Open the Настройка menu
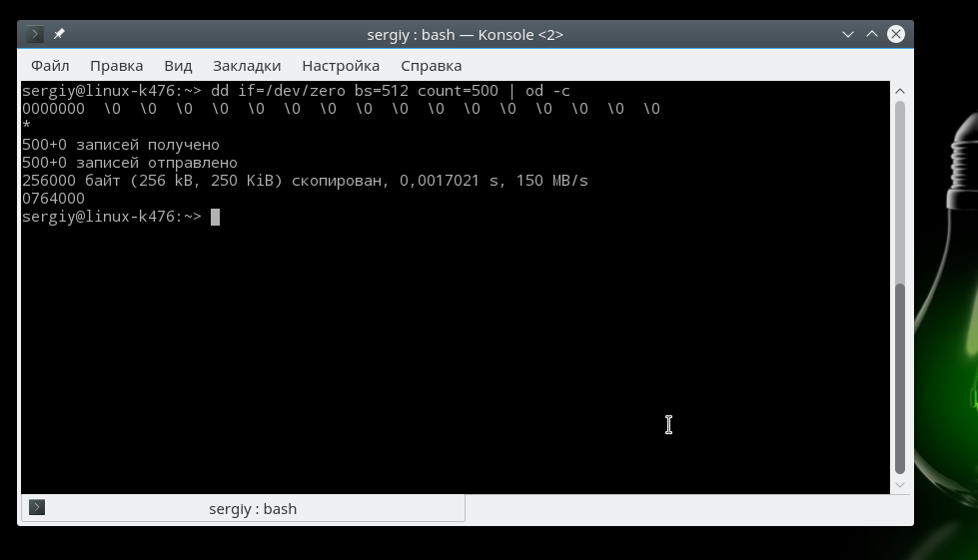 pyautogui.click(x=341, y=66)
